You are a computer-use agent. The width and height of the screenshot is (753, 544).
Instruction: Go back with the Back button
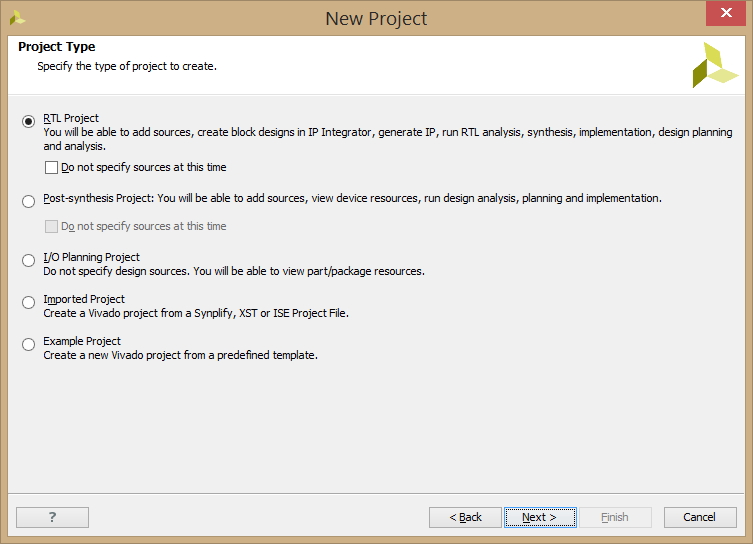point(465,517)
